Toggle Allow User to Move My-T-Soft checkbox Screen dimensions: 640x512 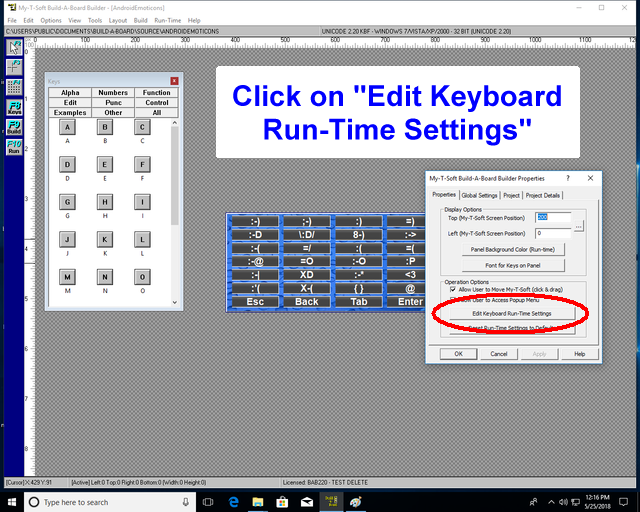point(453,289)
